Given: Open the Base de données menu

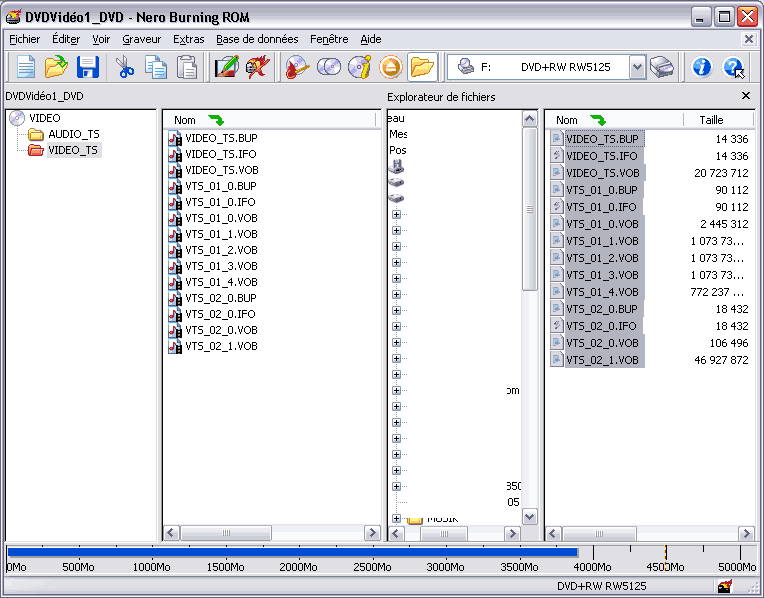Looking at the screenshot, I should click(257, 39).
